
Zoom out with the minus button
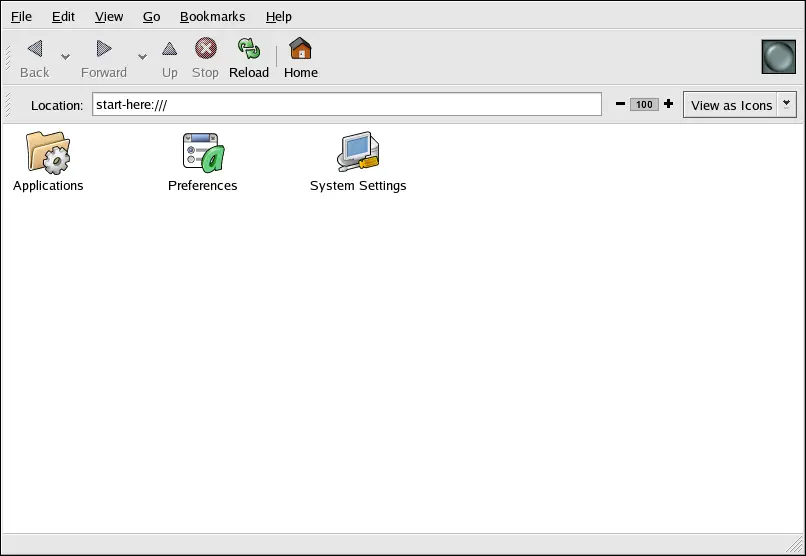coord(620,104)
